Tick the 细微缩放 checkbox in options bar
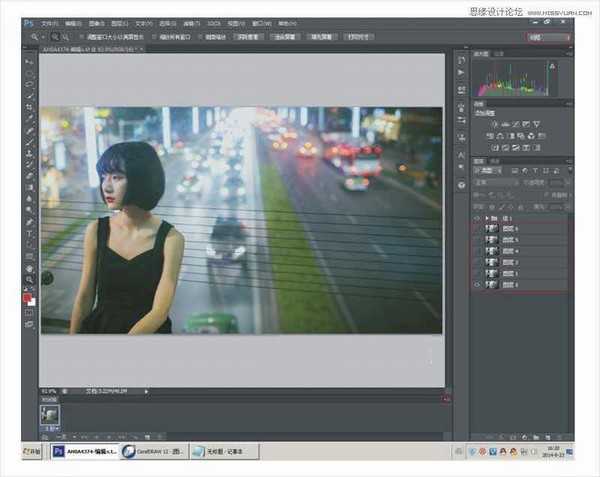 (197, 36)
